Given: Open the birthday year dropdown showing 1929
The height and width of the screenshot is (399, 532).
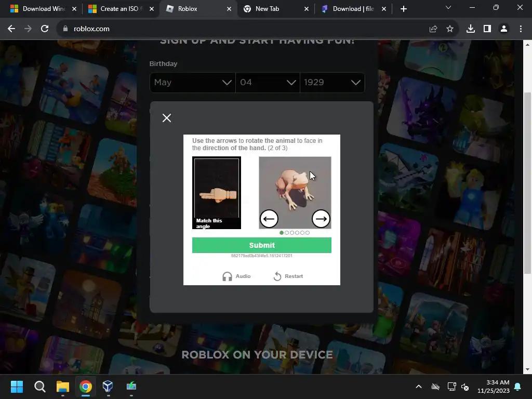Looking at the screenshot, I should pos(332,83).
